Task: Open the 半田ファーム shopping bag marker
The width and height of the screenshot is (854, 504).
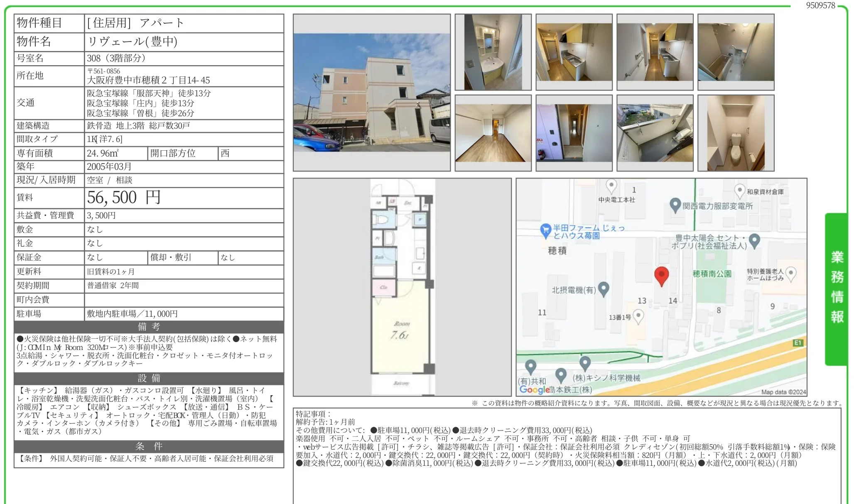Action: 545,231
